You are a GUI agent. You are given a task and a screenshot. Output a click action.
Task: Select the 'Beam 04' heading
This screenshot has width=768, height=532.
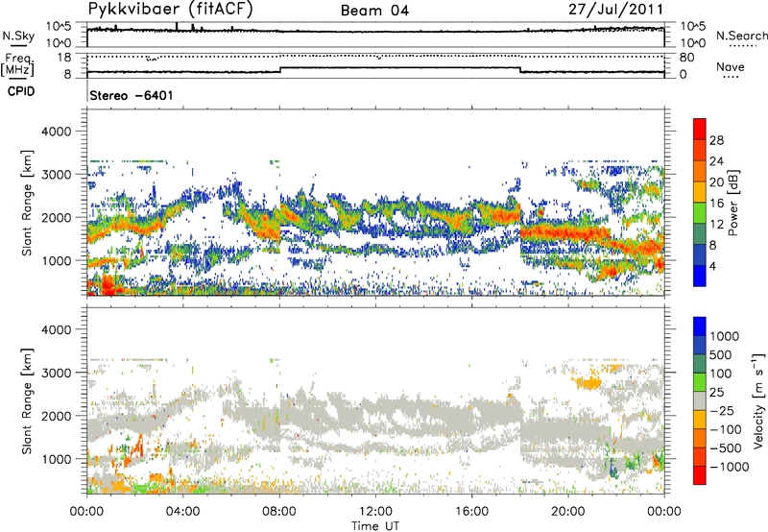pos(374,11)
